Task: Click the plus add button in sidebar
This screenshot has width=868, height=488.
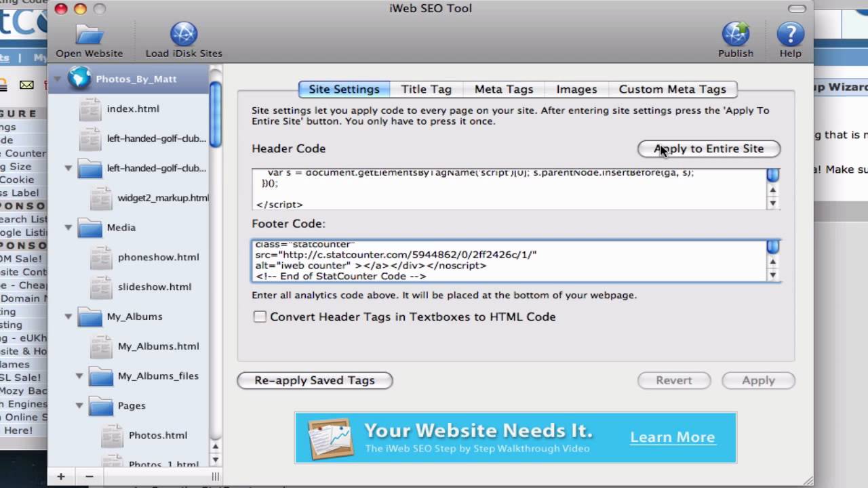Action: click(x=61, y=476)
